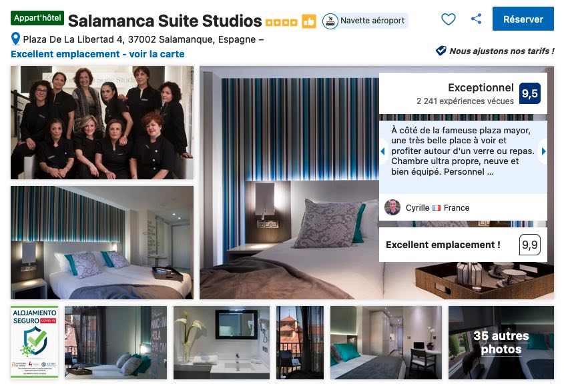Click reviewer Cyrille's avatar
Image resolution: width=564 pixels, height=392 pixels.
point(392,207)
